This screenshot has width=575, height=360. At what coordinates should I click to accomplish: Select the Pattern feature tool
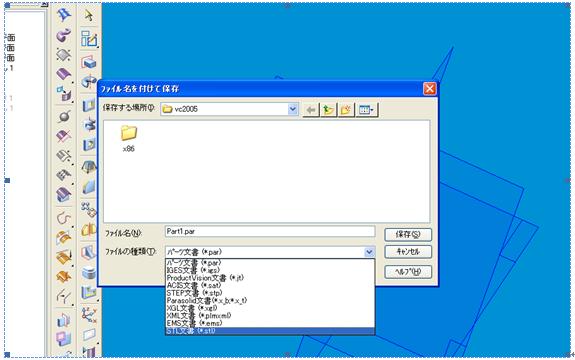[89, 210]
